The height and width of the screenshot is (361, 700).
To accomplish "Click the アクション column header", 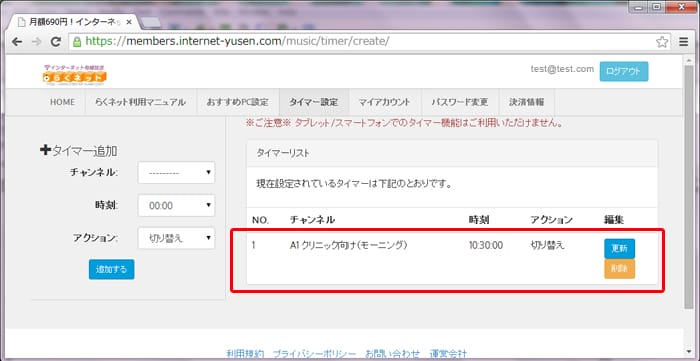I will tap(551, 220).
